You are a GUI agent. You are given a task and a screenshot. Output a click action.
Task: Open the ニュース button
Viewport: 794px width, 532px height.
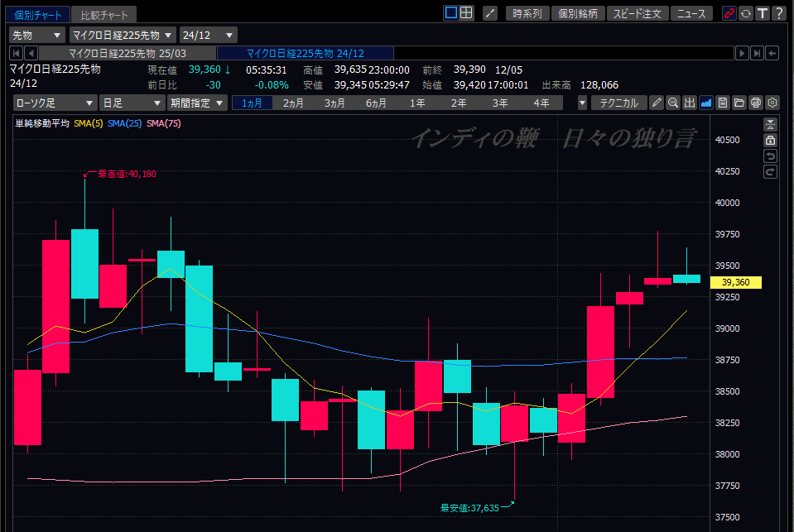tap(691, 13)
